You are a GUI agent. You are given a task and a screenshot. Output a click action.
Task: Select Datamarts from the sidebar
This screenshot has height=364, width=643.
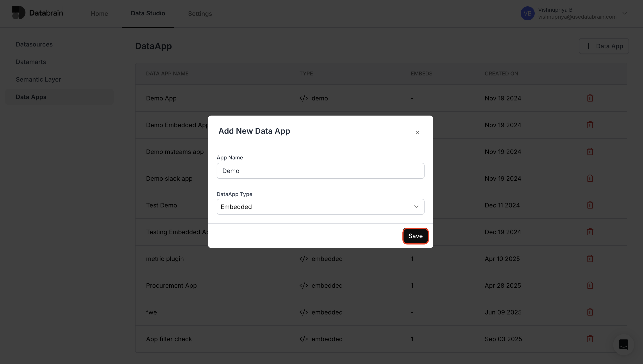click(31, 62)
